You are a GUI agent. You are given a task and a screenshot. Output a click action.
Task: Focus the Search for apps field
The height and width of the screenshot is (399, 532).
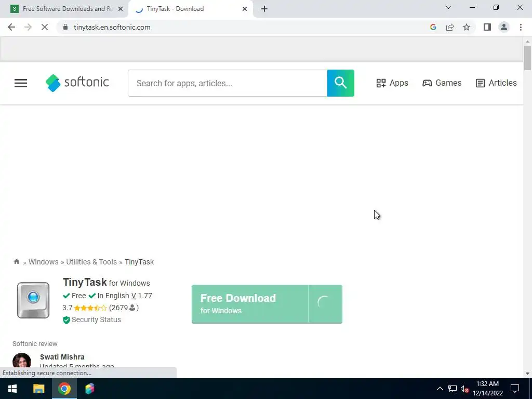[x=228, y=83]
